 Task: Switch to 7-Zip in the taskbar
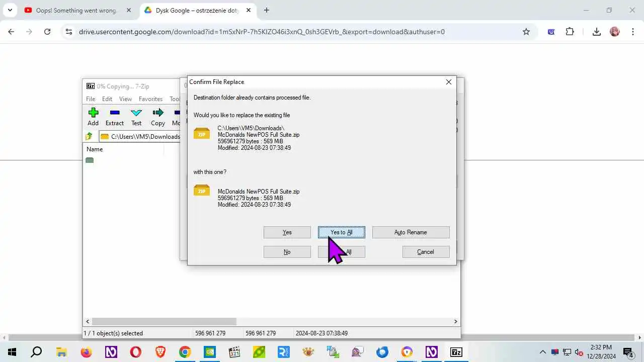click(456, 352)
